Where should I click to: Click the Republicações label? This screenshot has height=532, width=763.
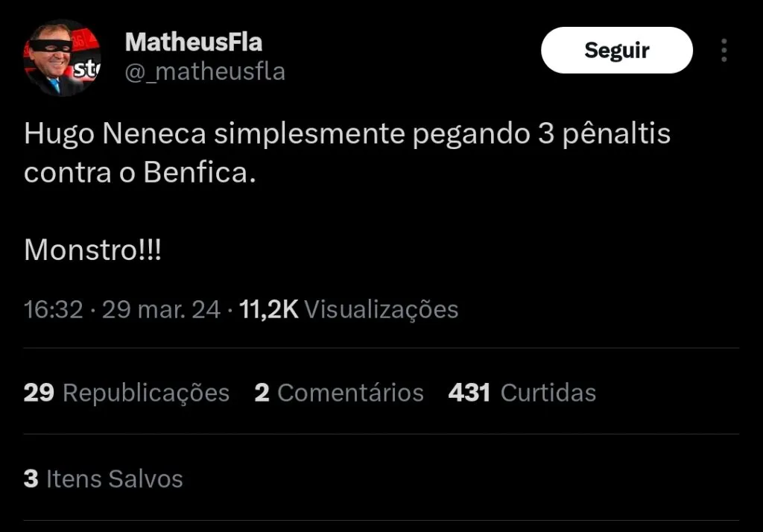click(145, 393)
